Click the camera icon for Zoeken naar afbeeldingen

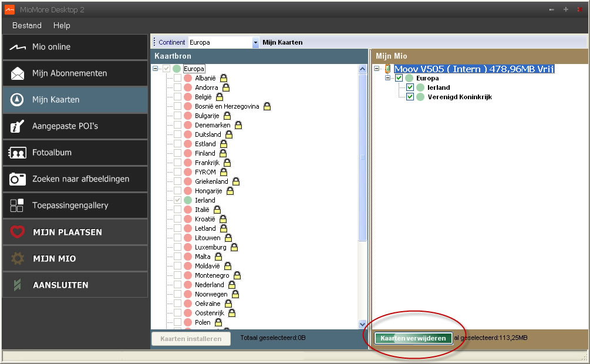(17, 179)
